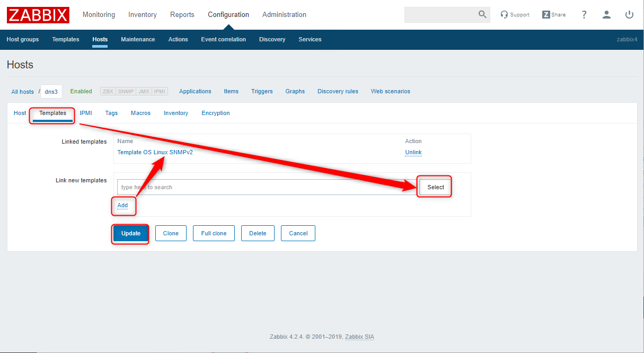Click the Full clone button
This screenshot has height=353, width=644.
[214, 233]
